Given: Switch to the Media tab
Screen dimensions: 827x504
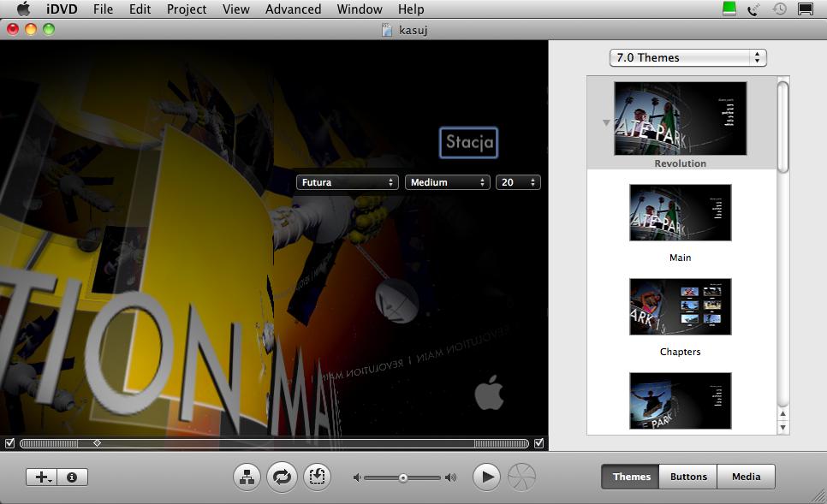Looking at the screenshot, I should click(x=747, y=477).
